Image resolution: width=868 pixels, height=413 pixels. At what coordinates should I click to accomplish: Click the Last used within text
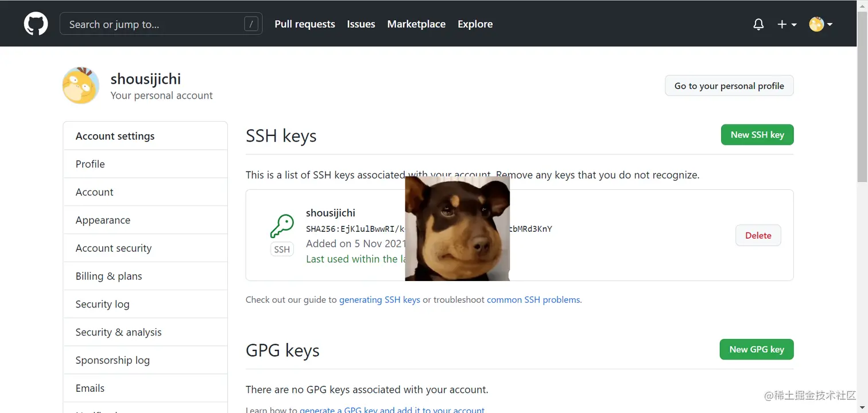[x=355, y=259]
